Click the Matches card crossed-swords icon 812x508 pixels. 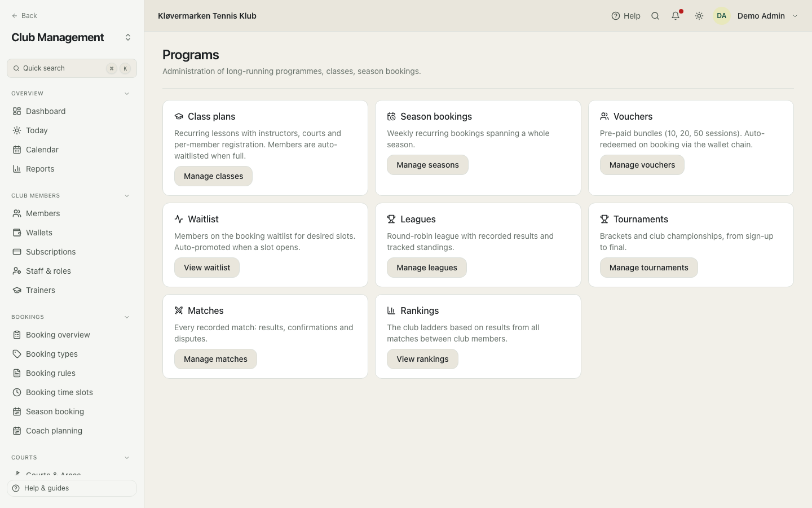179,310
